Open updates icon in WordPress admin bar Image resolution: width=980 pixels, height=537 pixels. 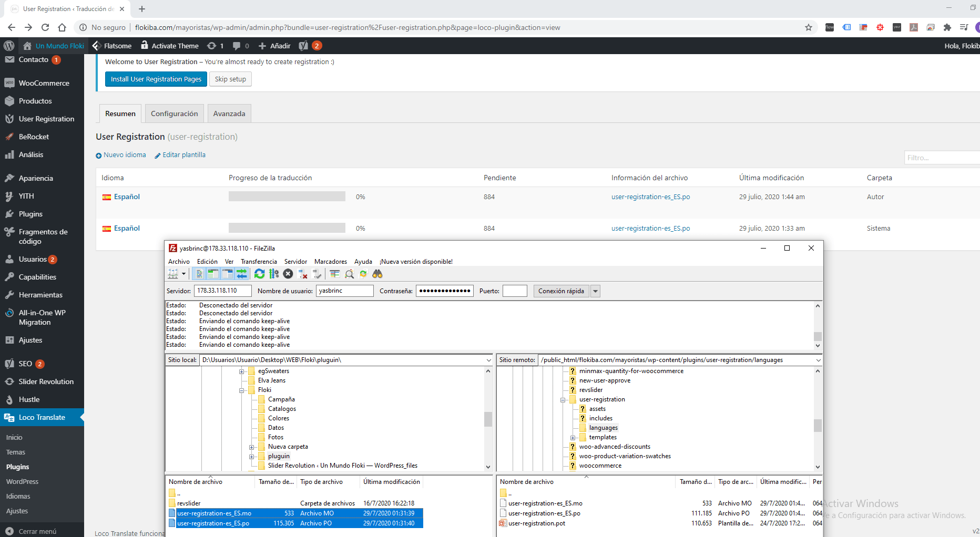pyautogui.click(x=215, y=46)
